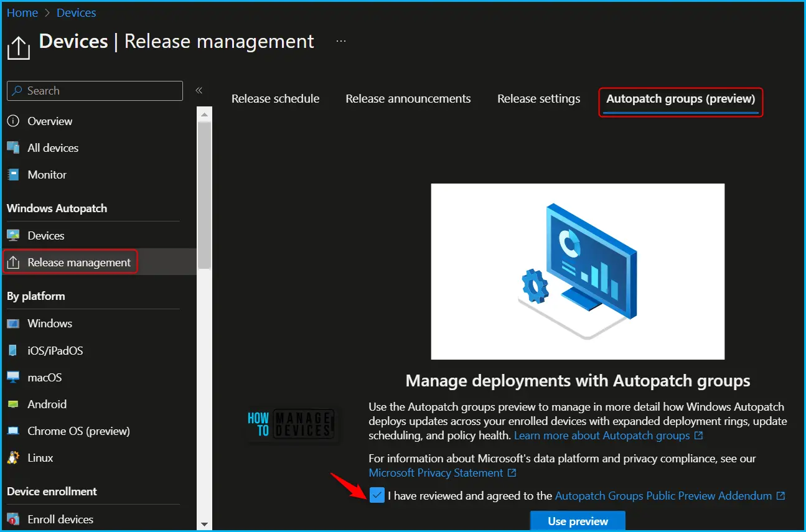Click the Use preview button

point(578,521)
